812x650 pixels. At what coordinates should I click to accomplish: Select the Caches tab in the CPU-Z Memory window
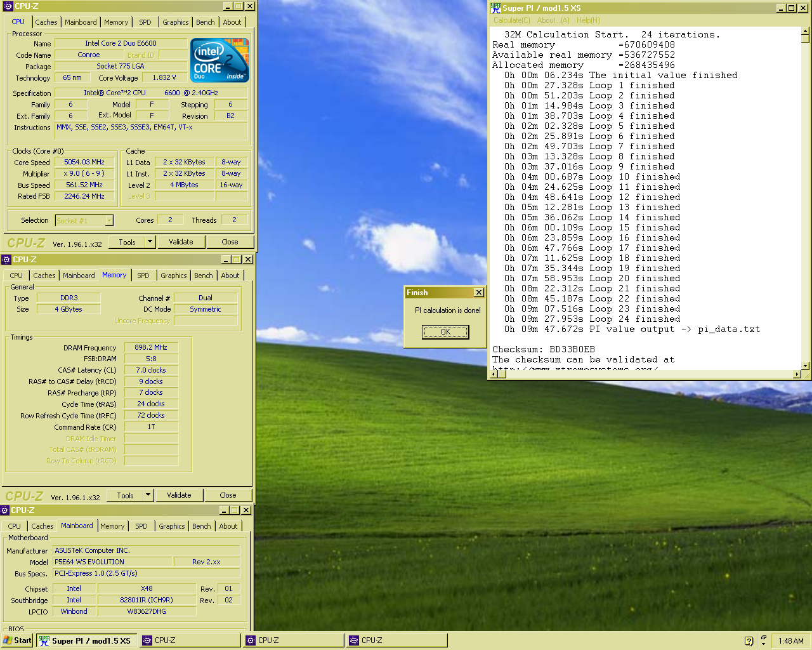tap(44, 275)
